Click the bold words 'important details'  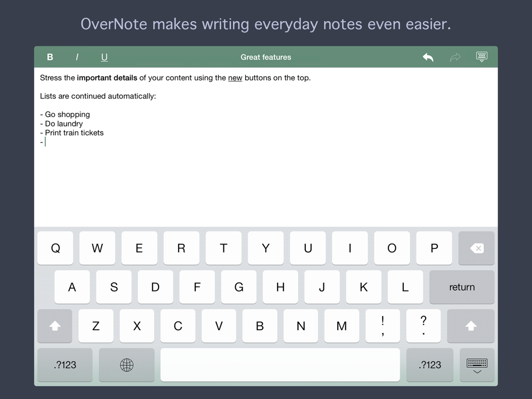pos(107,78)
